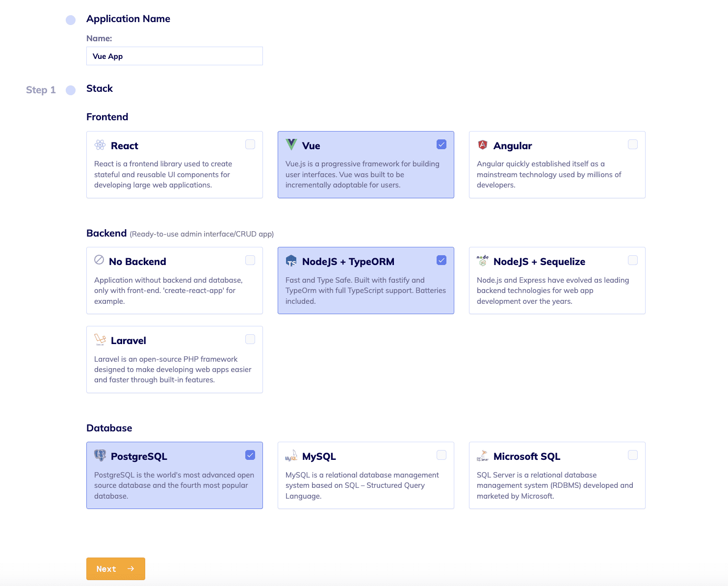This screenshot has height=586, width=728.
Task: Click the Vue logo icon
Action: [291, 144]
